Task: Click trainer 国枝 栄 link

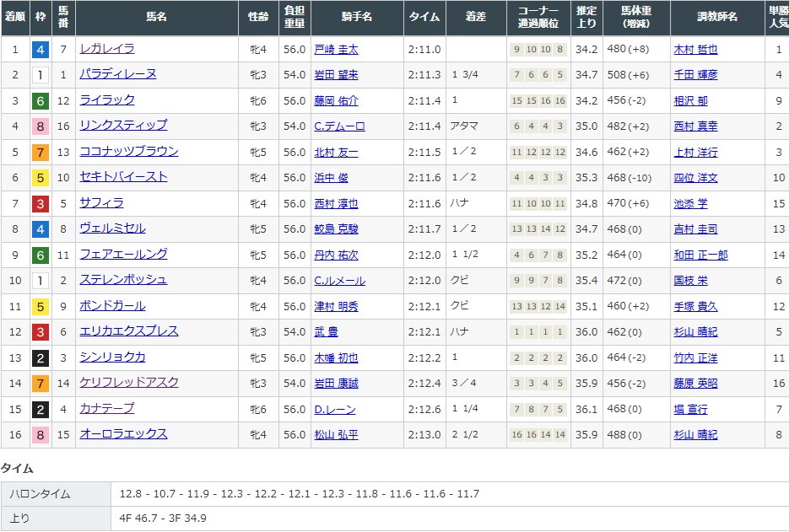Action: 689,280
